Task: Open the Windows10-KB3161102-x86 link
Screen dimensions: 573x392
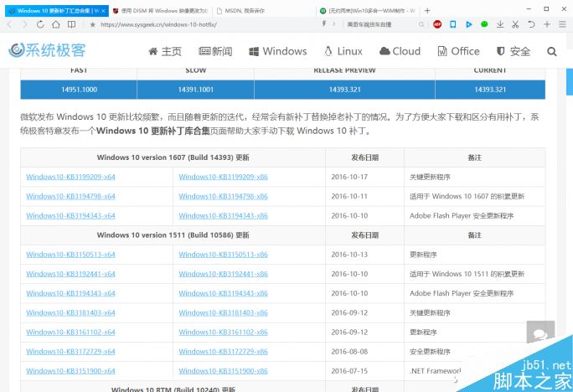Action: tap(224, 332)
